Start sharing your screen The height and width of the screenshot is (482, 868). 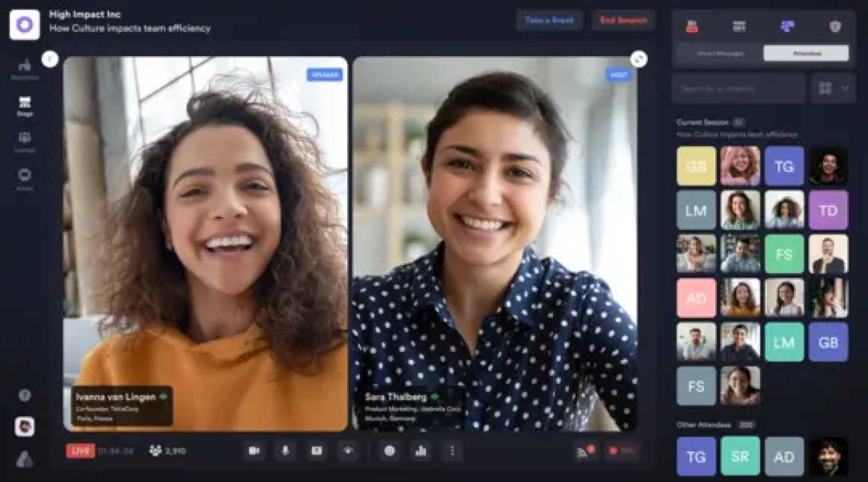[x=317, y=451]
